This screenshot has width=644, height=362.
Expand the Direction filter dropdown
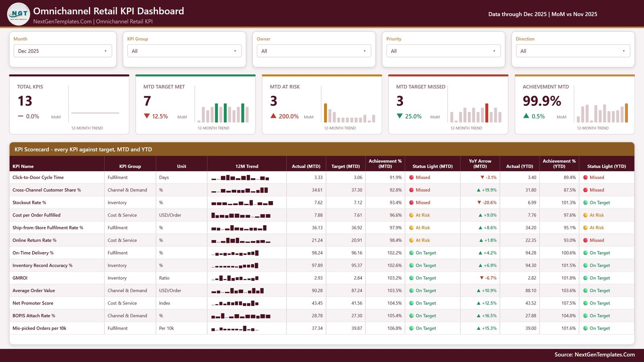(573, 51)
